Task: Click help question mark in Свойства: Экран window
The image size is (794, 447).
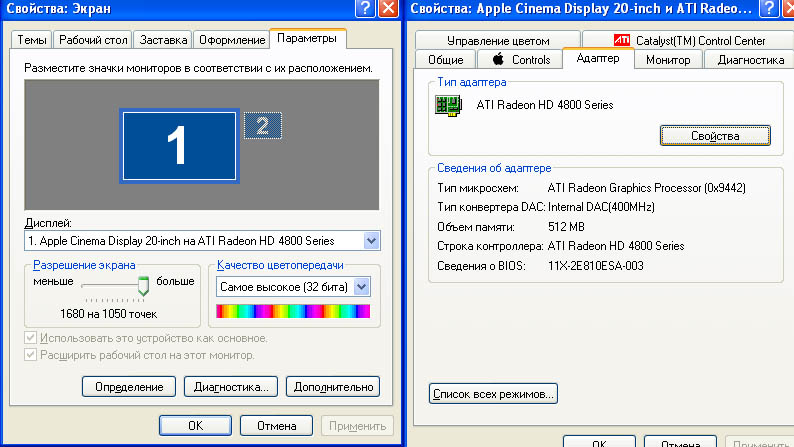Action: pos(365,8)
